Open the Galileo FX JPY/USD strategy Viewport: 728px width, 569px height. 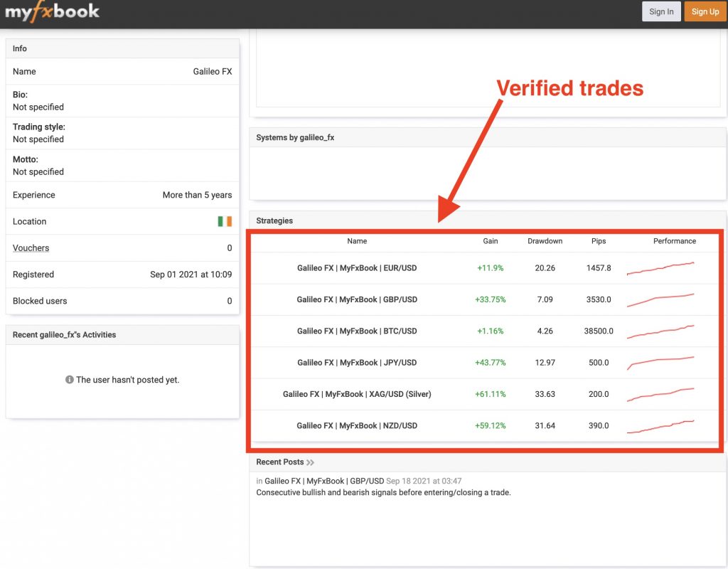tap(357, 363)
